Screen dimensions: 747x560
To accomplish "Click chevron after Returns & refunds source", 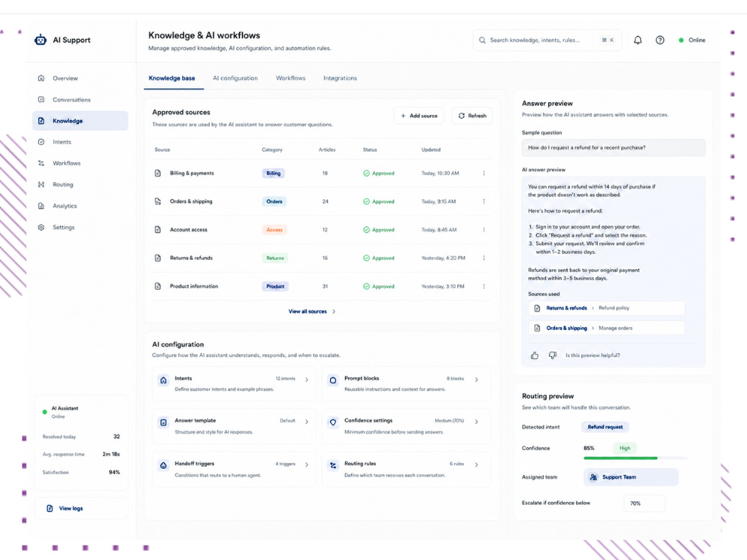I will (x=592, y=308).
